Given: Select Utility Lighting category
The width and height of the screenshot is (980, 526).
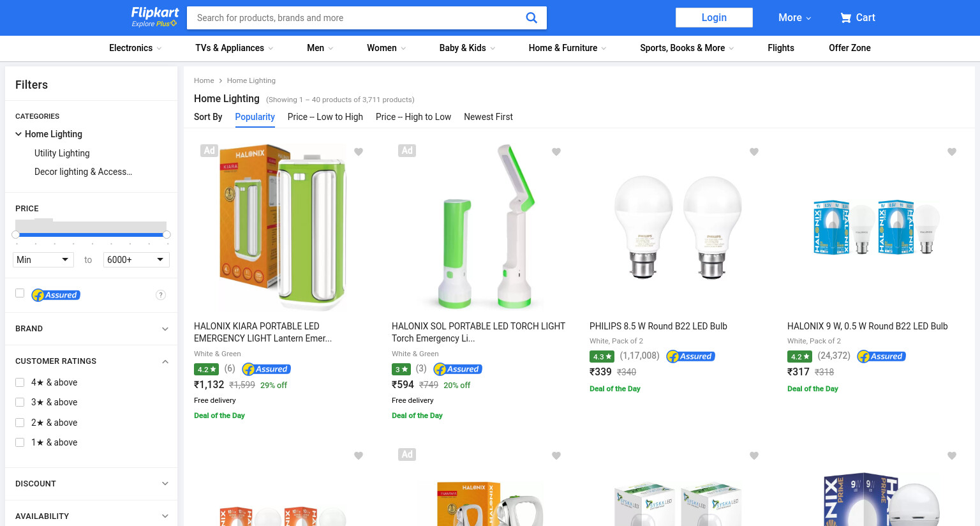Looking at the screenshot, I should point(62,153).
